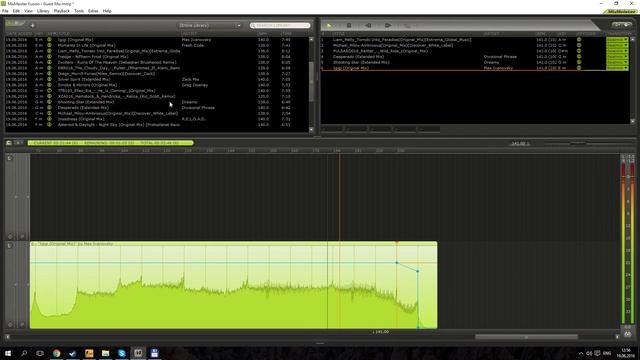The width and height of the screenshot is (640, 360).
Task: Toggle the left-hand button under the empty track header
Action: 10,236
